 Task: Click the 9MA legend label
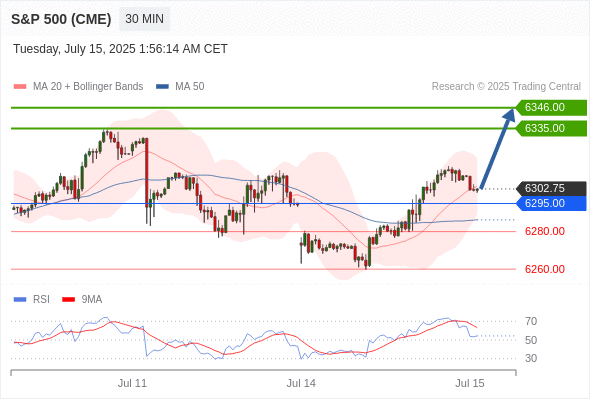point(92,300)
